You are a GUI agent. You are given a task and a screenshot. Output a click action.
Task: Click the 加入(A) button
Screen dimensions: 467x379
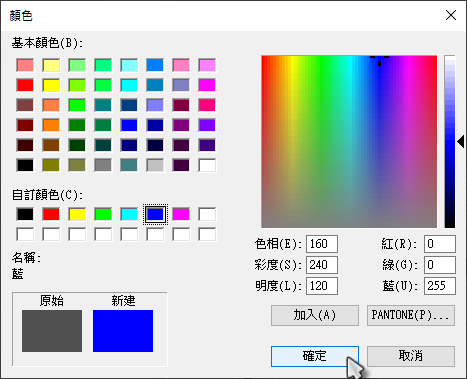click(x=315, y=315)
